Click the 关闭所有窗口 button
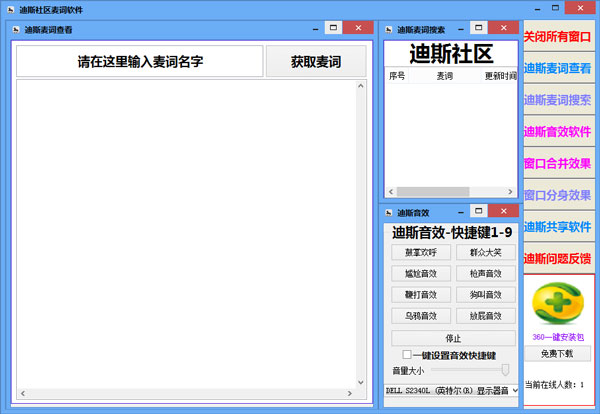The height and width of the screenshot is (414, 600). coord(558,36)
